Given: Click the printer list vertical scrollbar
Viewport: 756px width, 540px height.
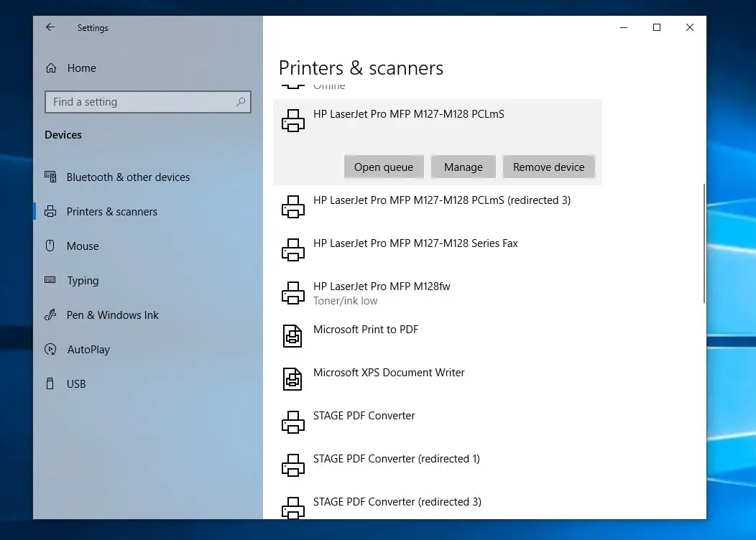Looking at the screenshot, I should pyautogui.click(x=704, y=243).
